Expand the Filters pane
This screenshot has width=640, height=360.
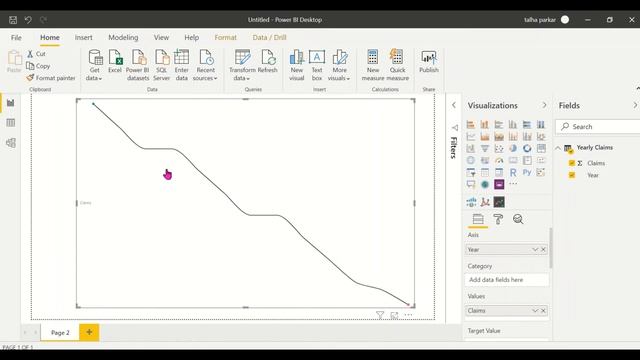[x=454, y=105]
